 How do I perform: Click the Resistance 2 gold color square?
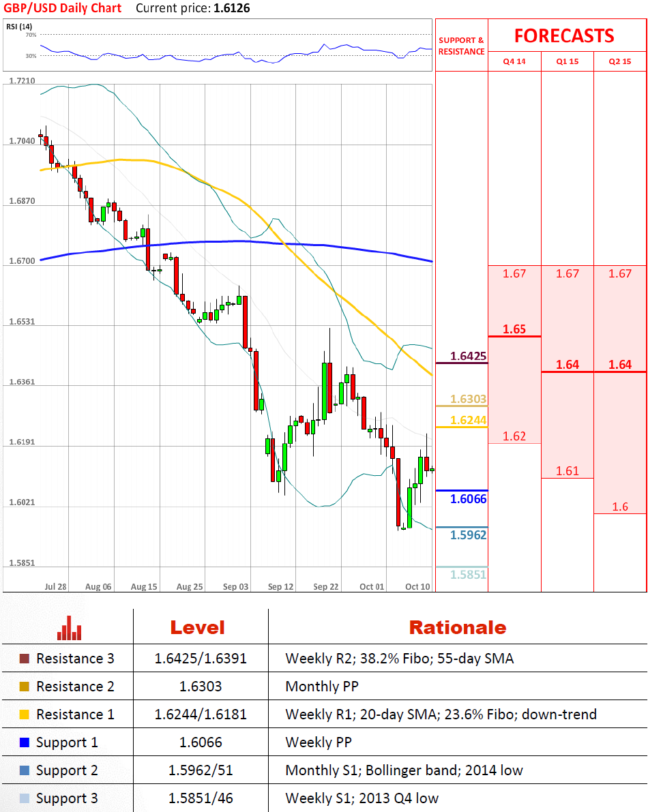point(25,687)
